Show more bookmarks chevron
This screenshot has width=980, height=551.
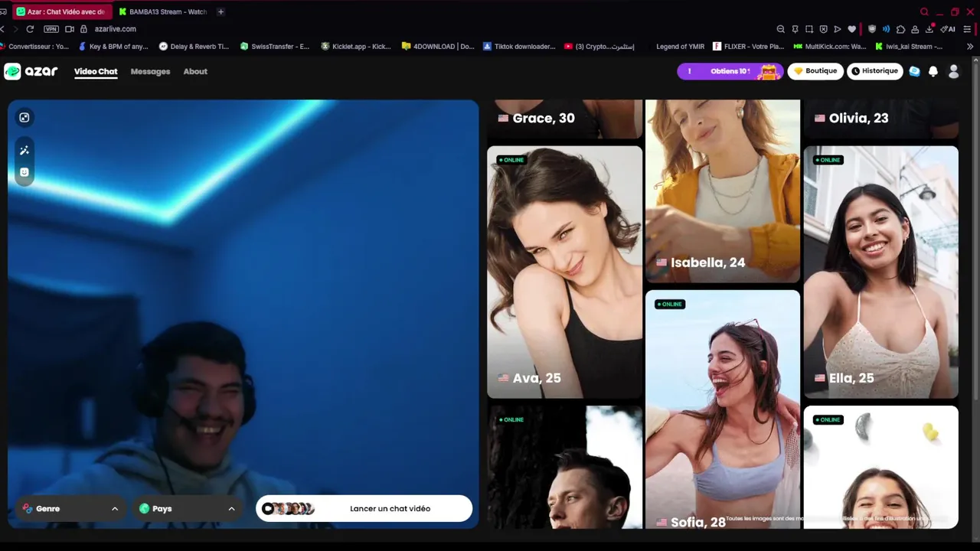pos(970,47)
